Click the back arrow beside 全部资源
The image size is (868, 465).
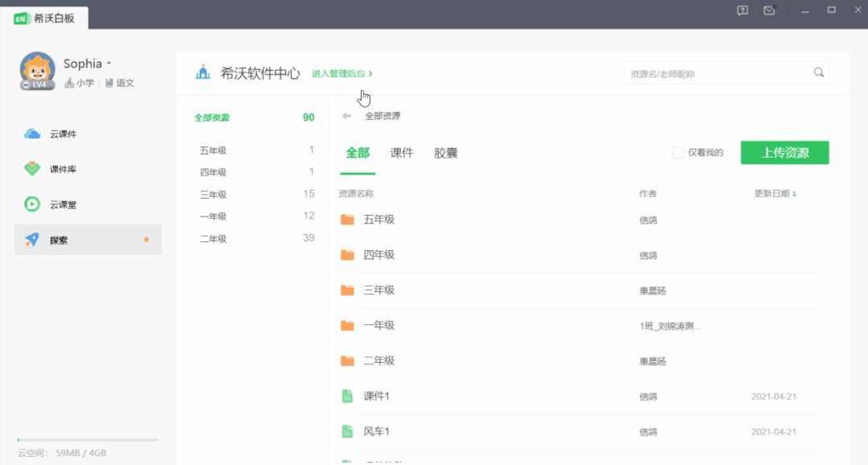click(347, 116)
